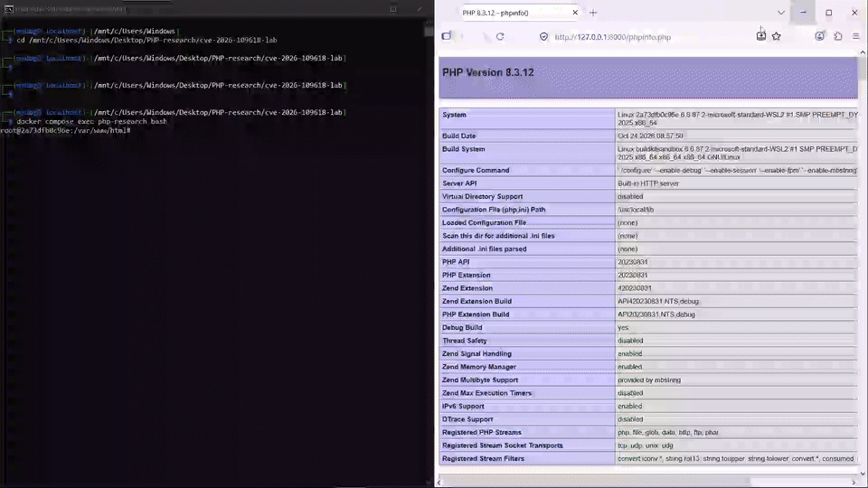Screen dimensions: 868x488
Task: Click the browser vertical scrollbar up arrow
Action: [x=863, y=52]
